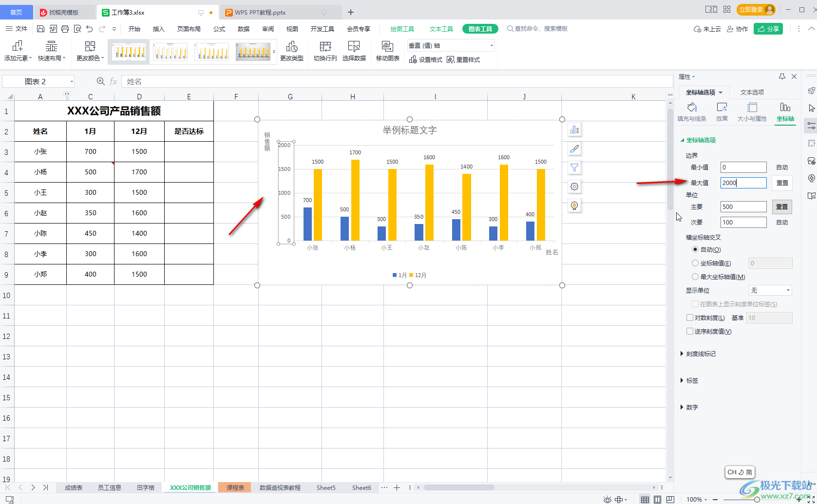Click 分享 (Share) button
817x504 pixels.
768,29
